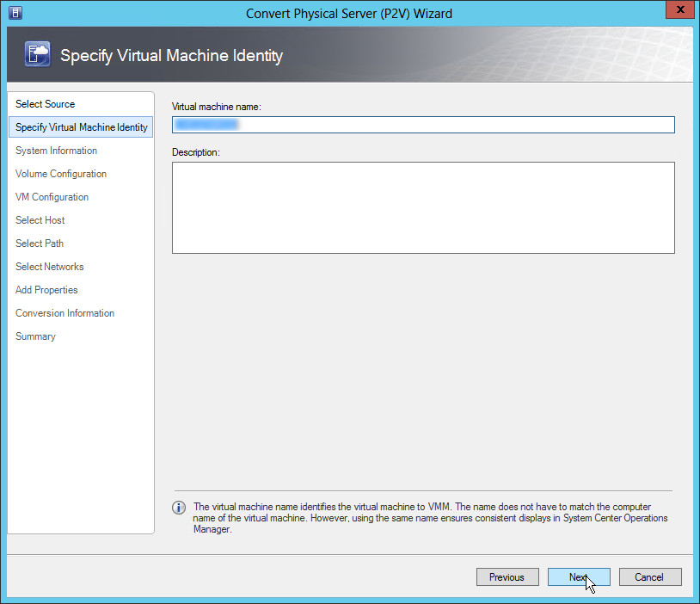Jump to the Select Host step

point(40,220)
